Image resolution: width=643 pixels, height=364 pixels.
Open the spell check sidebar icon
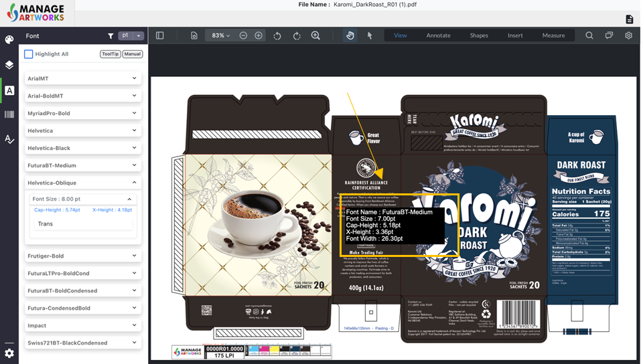tap(9, 139)
